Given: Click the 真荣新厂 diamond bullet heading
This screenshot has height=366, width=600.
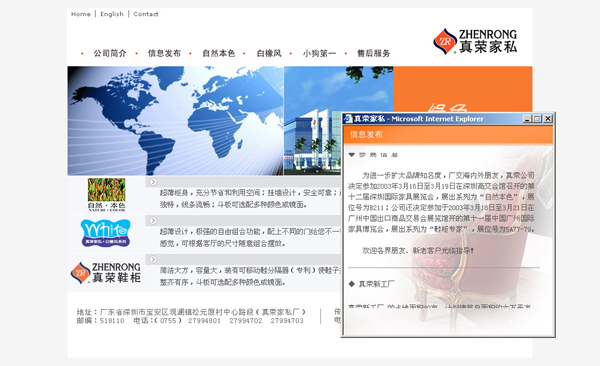Looking at the screenshot, I should [371, 284].
